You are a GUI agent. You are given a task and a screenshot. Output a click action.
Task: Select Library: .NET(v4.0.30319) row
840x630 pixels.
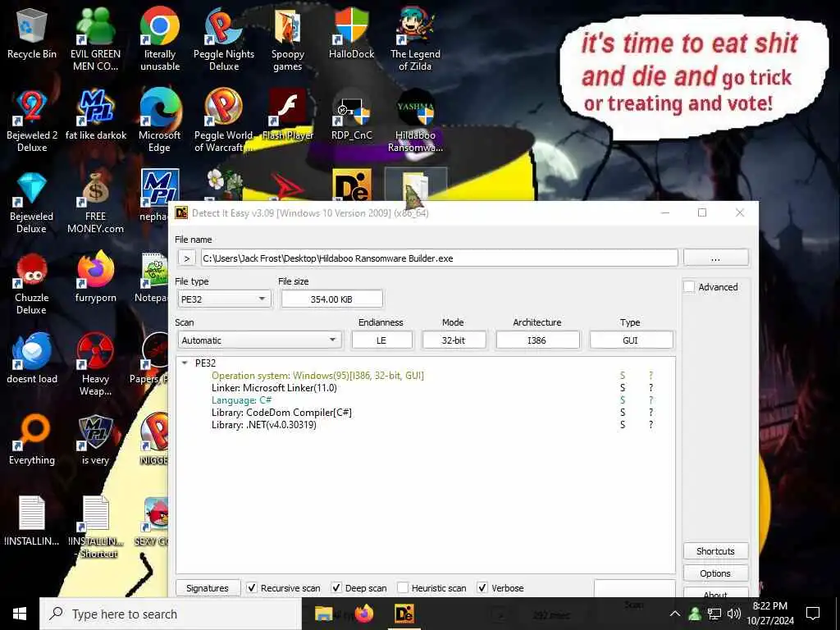tap(263, 425)
